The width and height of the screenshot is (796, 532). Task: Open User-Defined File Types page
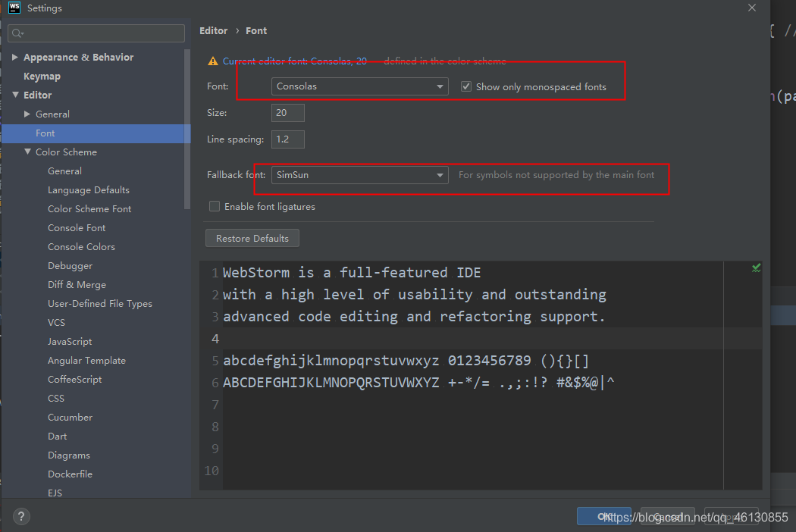[x=100, y=304]
